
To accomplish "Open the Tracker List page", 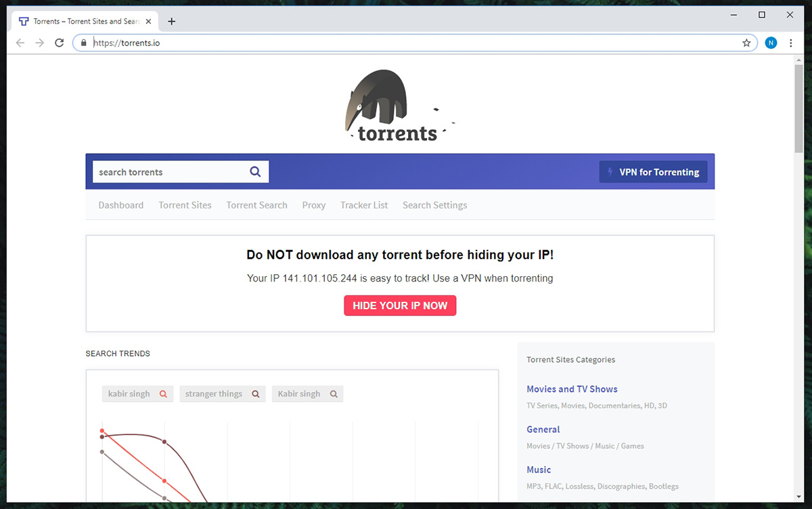I will [364, 205].
